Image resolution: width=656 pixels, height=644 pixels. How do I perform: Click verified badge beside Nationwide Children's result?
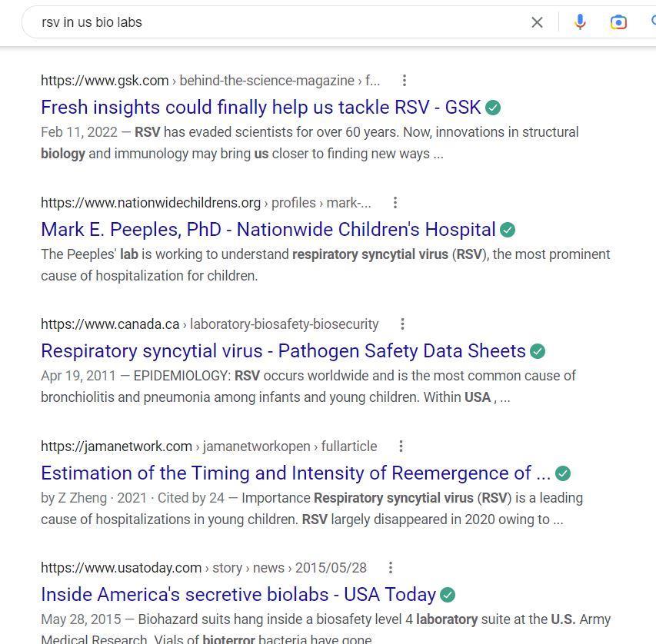508,230
